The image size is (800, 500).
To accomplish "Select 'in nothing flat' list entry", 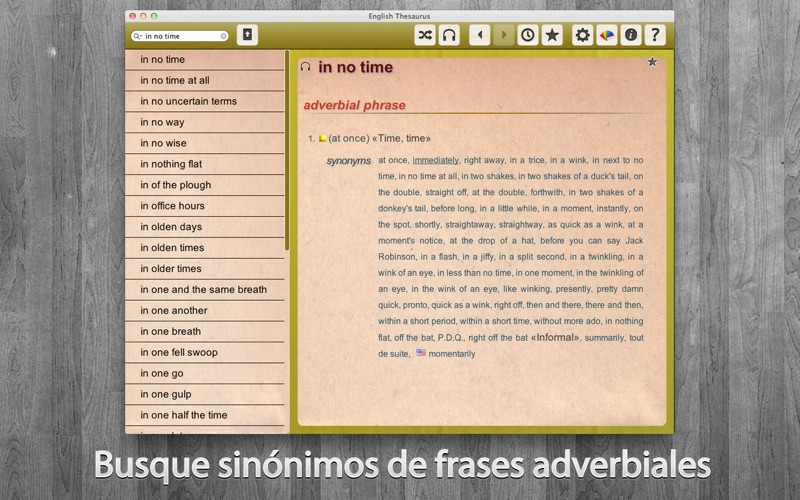I will [x=205, y=164].
